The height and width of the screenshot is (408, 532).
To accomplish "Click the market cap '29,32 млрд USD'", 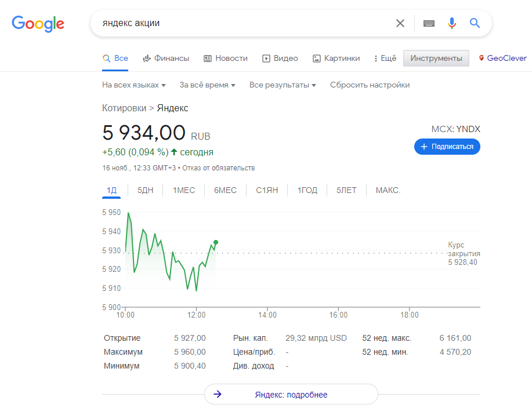I will (316, 338).
